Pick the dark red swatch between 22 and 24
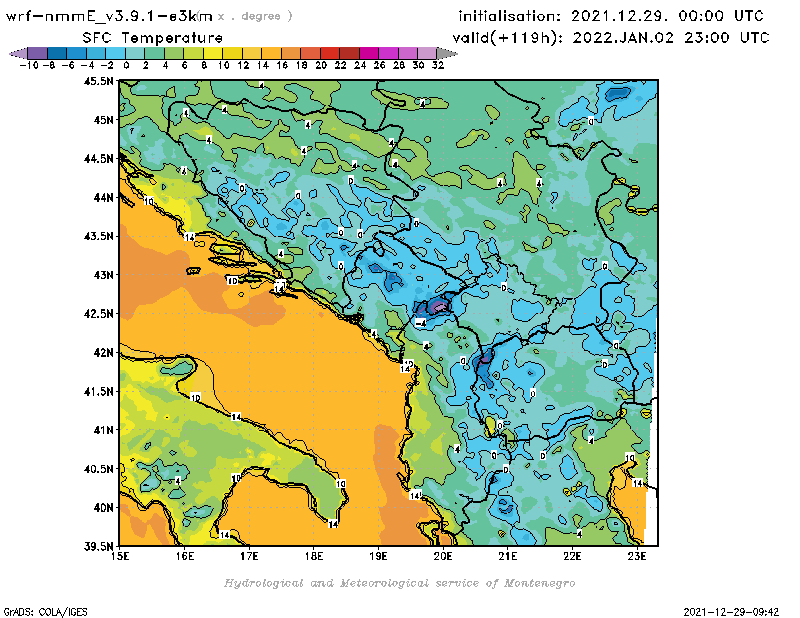This screenshot has height=618, width=800. 349,53
